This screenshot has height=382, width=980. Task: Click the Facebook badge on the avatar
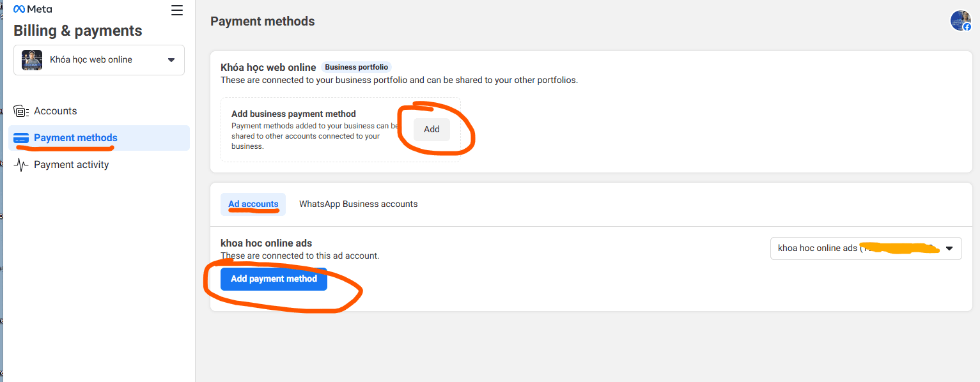click(x=966, y=26)
